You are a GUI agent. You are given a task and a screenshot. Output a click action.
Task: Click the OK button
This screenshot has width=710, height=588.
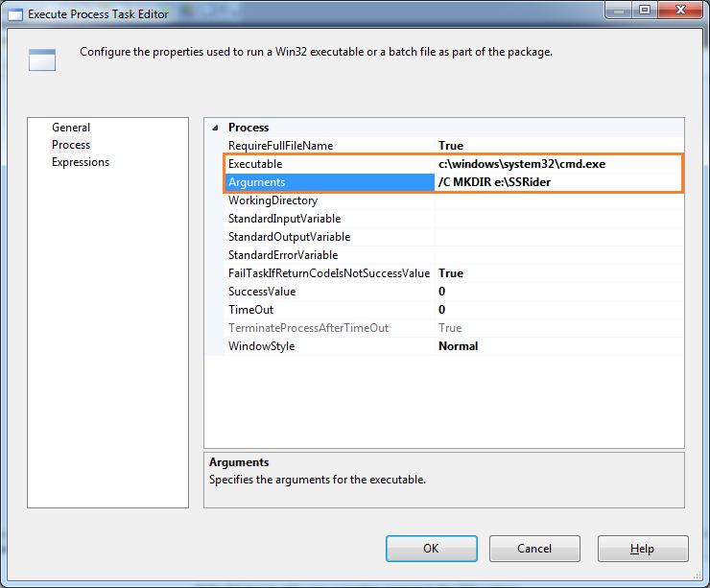(431, 549)
